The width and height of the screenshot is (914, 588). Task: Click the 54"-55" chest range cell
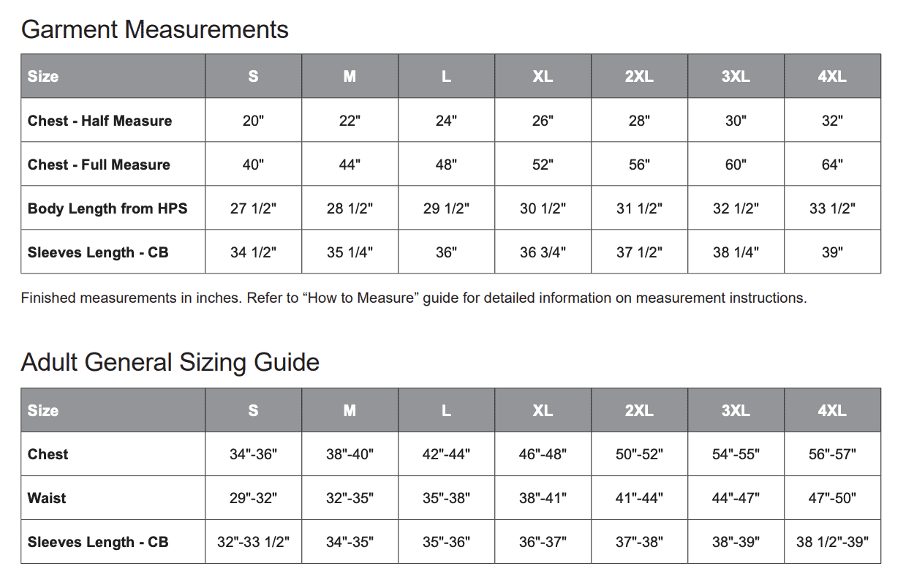point(736,454)
